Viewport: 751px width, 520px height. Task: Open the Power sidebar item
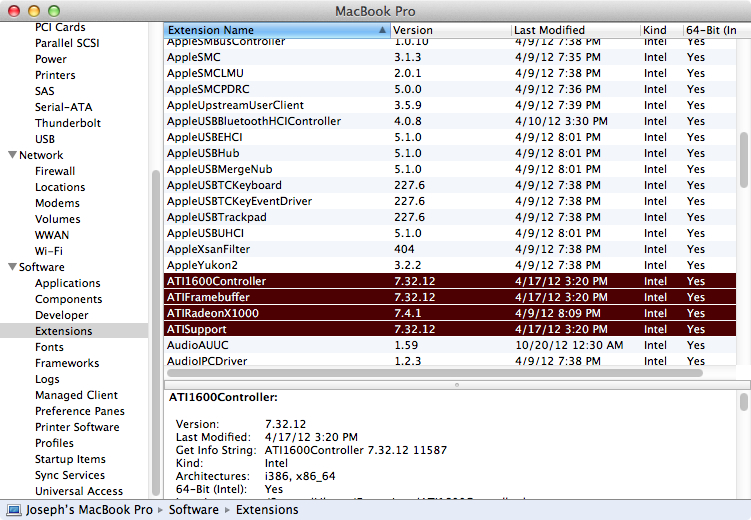51,59
